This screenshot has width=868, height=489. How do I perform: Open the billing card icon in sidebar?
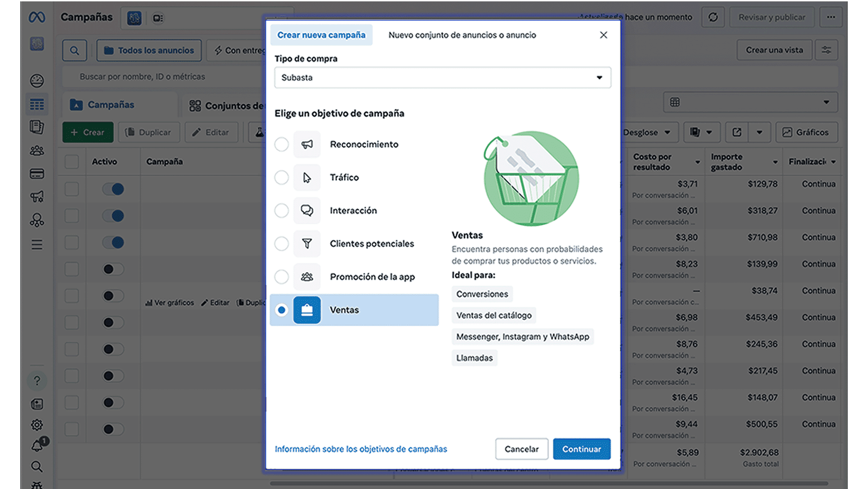tap(37, 174)
